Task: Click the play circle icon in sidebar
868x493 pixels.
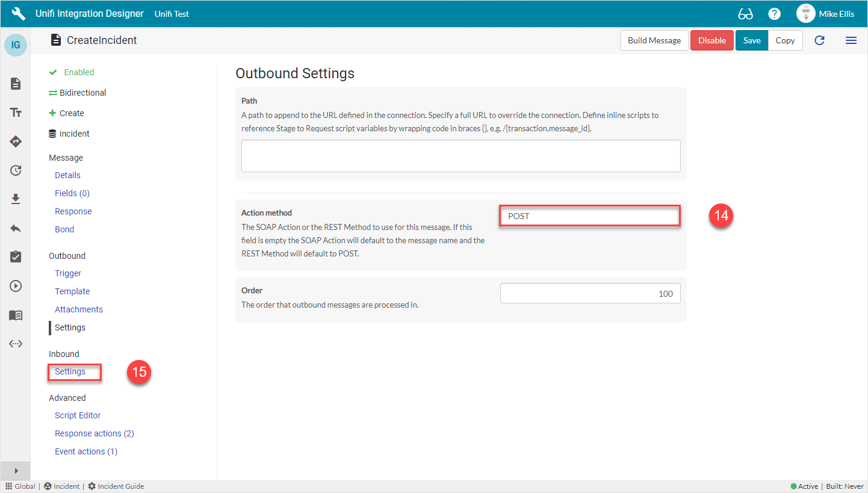Action: (x=16, y=286)
